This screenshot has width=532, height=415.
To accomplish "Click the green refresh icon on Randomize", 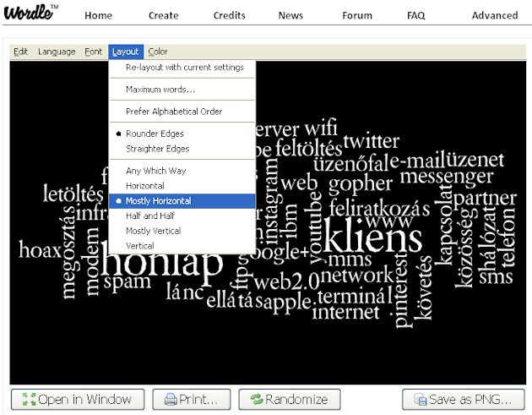I will [x=257, y=399].
